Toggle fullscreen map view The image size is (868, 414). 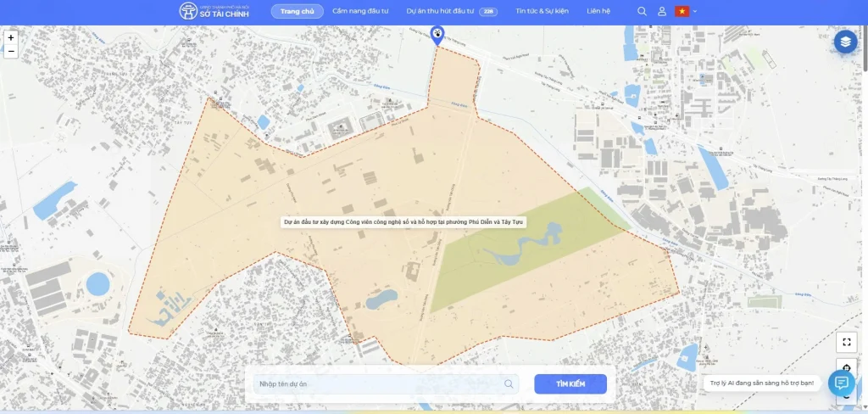847,342
